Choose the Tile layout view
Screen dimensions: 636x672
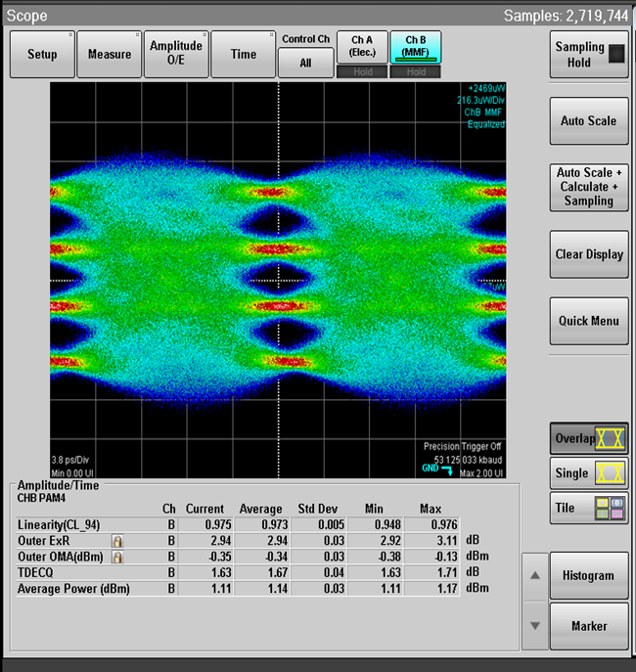[x=588, y=508]
